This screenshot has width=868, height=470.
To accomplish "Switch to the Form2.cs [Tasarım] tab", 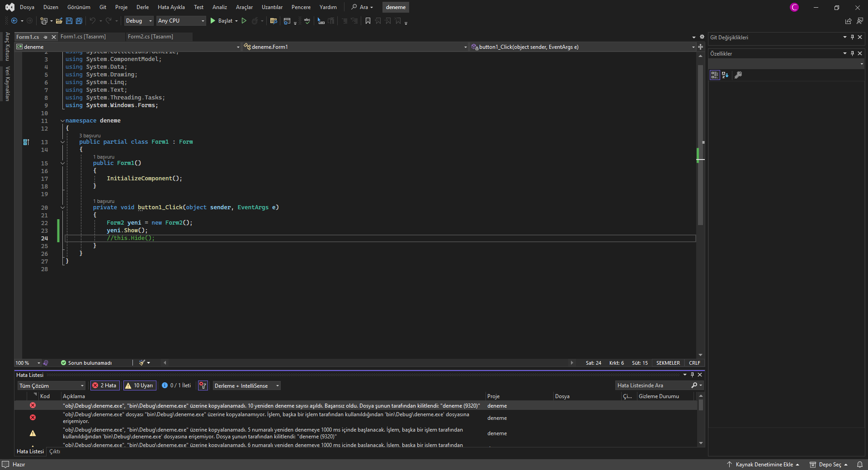I will pyautogui.click(x=150, y=37).
